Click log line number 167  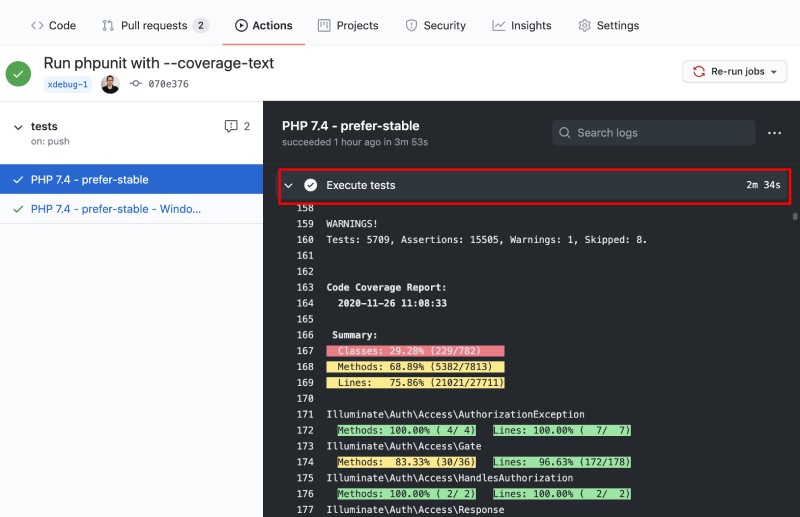click(x=305, y=351)
